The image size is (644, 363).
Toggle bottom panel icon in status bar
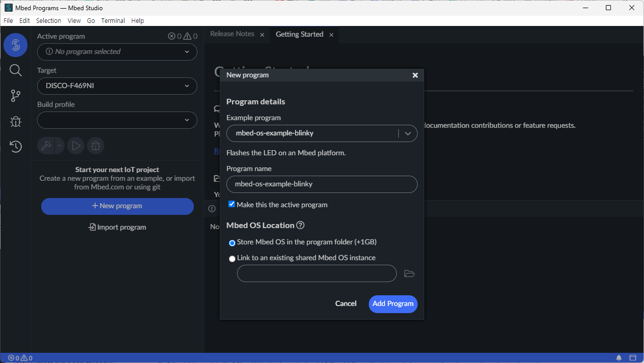tap(633, 358)
